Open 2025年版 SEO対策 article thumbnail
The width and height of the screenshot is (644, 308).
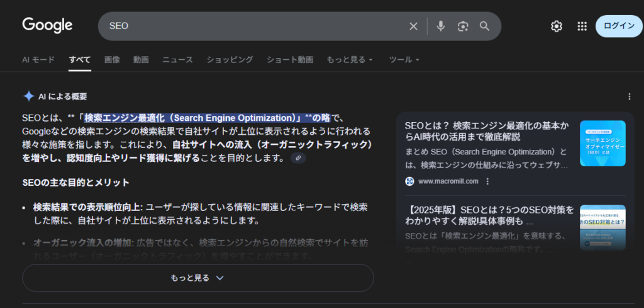coord(602,227)
